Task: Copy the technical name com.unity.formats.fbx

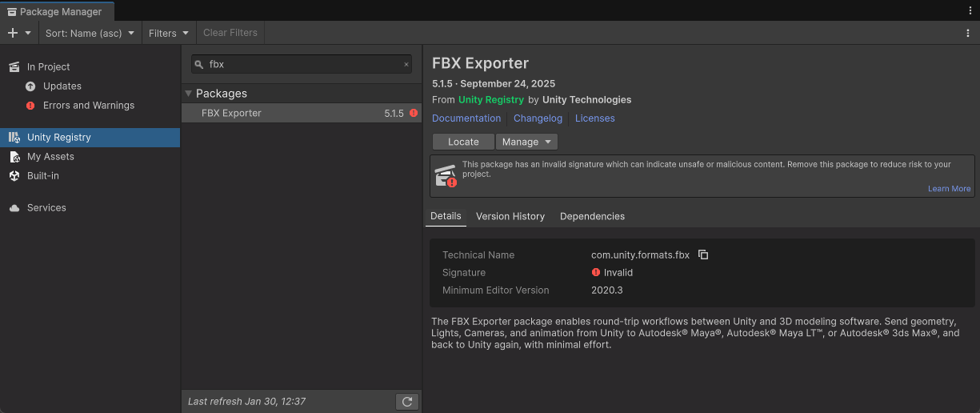Action: [x=703, y=255]
